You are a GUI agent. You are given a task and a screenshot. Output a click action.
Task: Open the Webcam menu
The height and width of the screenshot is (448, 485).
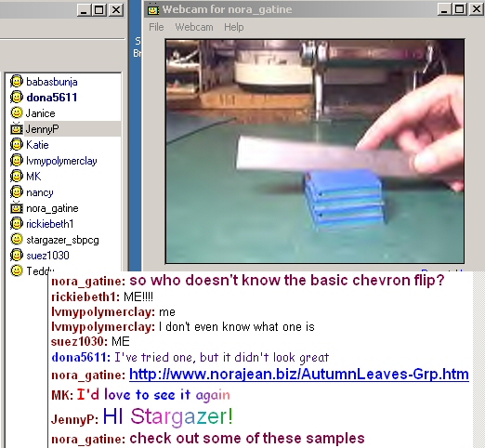[x=194, y=27]
